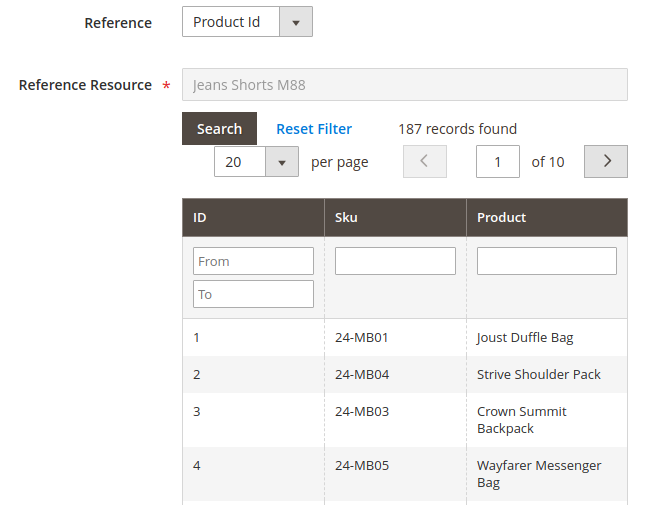
Task: Select the Joust Duffle Bag row
Action: click(x=525, y=338)
